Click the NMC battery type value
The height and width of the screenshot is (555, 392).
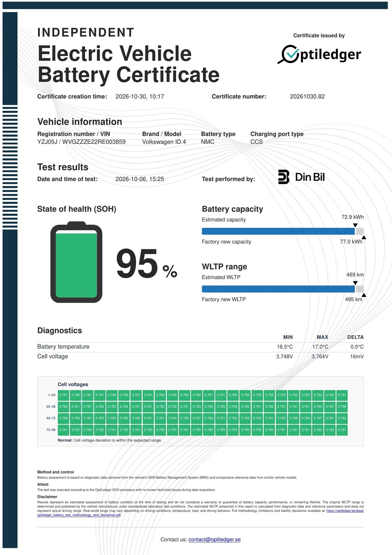point(207,142)
